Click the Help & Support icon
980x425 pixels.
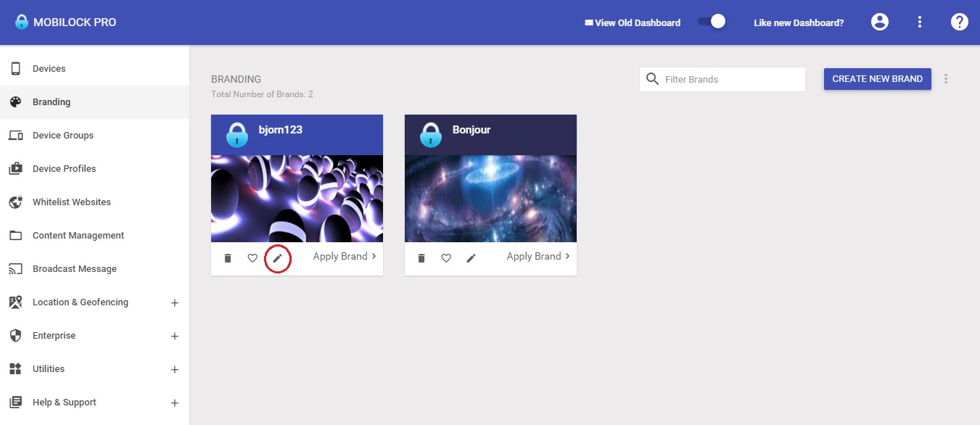[15, 403]
